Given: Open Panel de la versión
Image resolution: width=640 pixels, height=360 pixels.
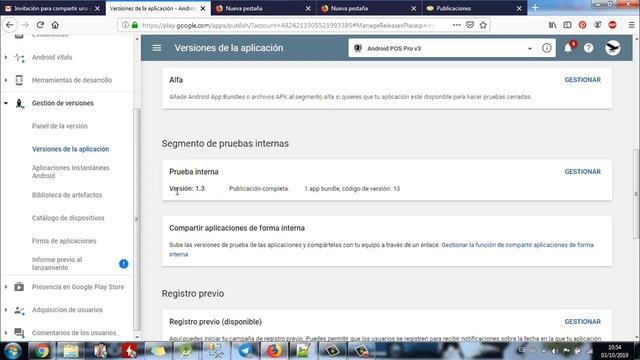Looking at the screenshot, I should point(60,126).
